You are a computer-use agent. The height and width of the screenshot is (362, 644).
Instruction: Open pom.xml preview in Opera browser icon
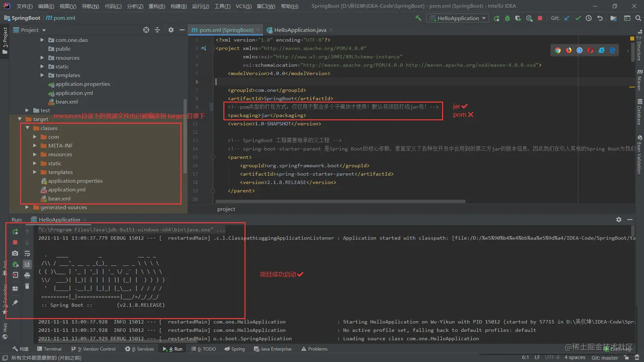(x=590, y=50)
